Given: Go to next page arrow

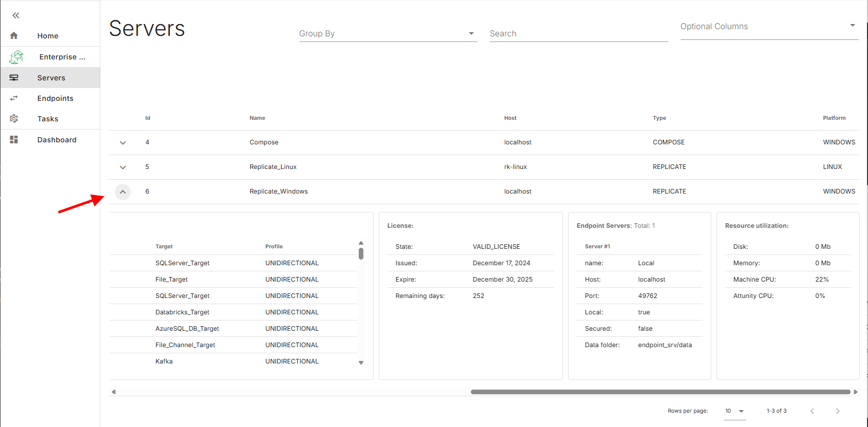Looking at the screenshot, I should point(837,411).
